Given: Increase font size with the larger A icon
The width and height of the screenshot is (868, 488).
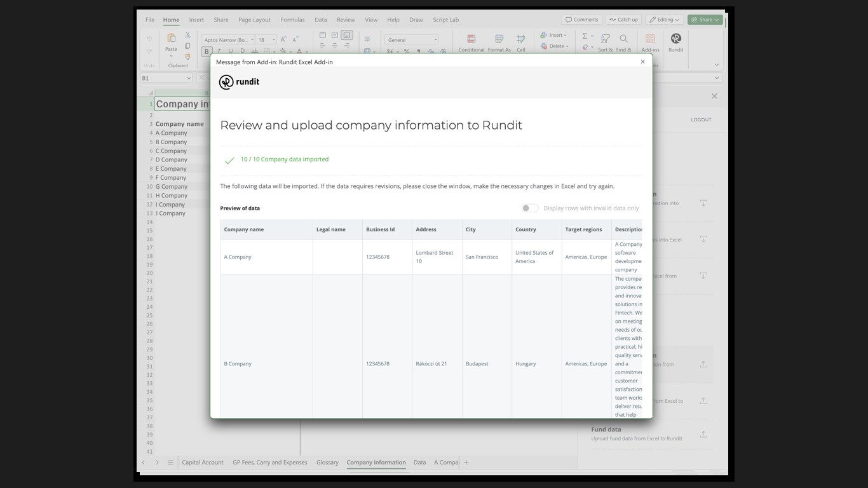Looking at the screenshot, I should (x=283, y=39).
